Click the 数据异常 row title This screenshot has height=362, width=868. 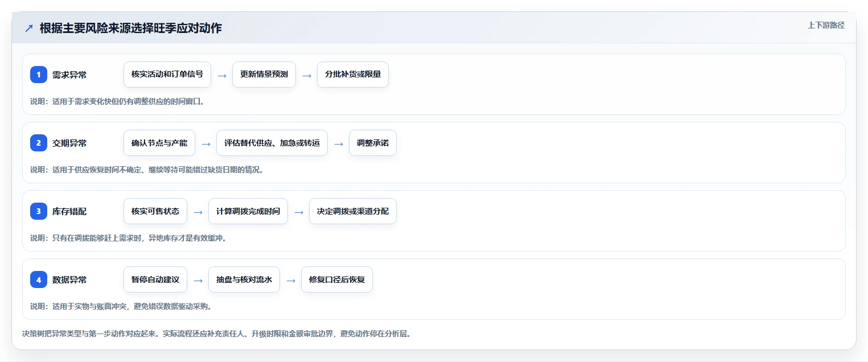tap(69, 279)
